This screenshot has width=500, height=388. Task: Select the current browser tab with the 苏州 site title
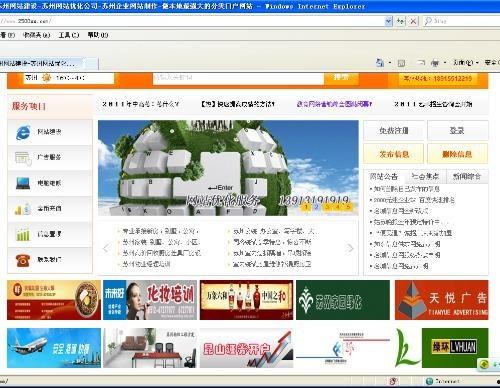tap(41, 63)
